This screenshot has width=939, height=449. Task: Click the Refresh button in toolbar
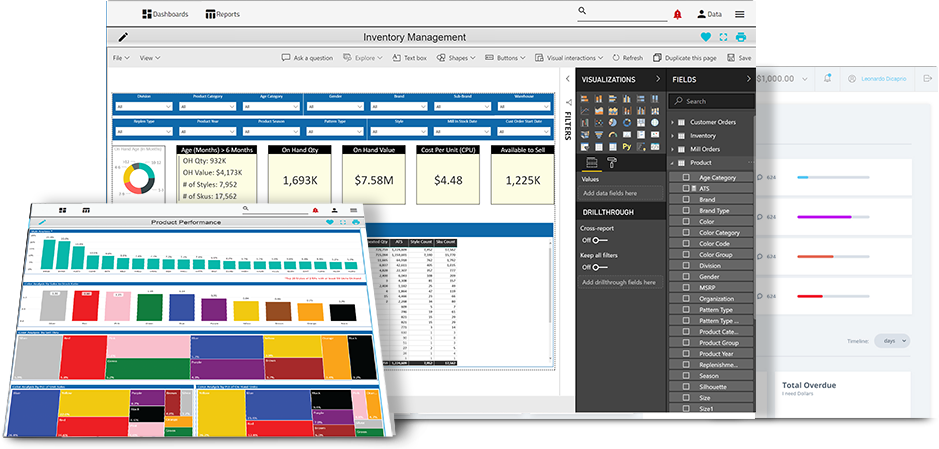click(x=627, y=58)
